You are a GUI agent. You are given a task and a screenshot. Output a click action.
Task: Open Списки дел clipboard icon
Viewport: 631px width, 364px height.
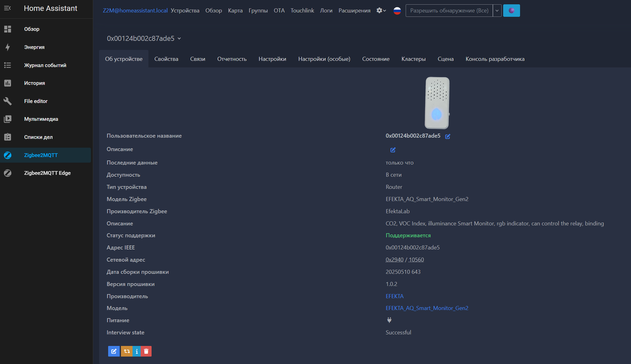click(x=7, y=137)
